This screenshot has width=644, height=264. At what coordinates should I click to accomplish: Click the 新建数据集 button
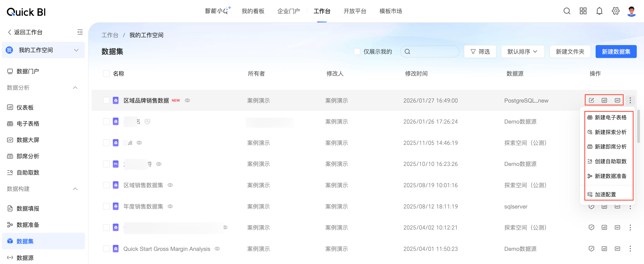[616, 52]
